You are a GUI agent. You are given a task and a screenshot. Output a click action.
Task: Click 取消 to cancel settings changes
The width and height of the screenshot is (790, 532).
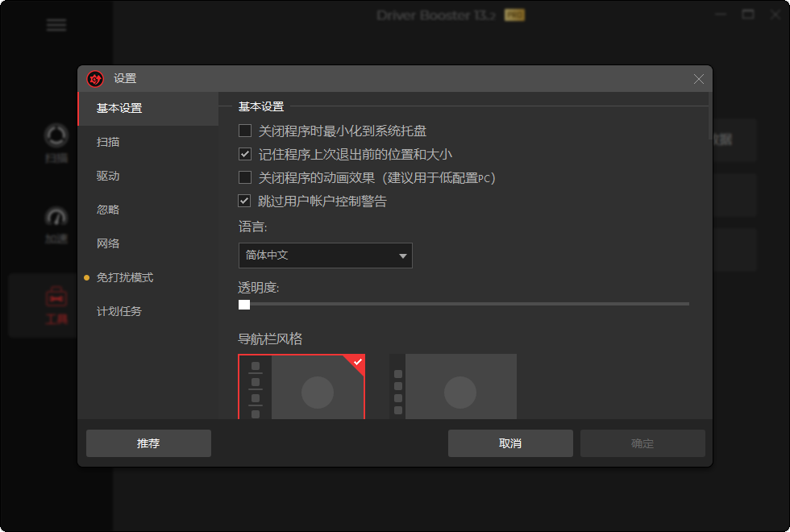(x=509, y=443)
